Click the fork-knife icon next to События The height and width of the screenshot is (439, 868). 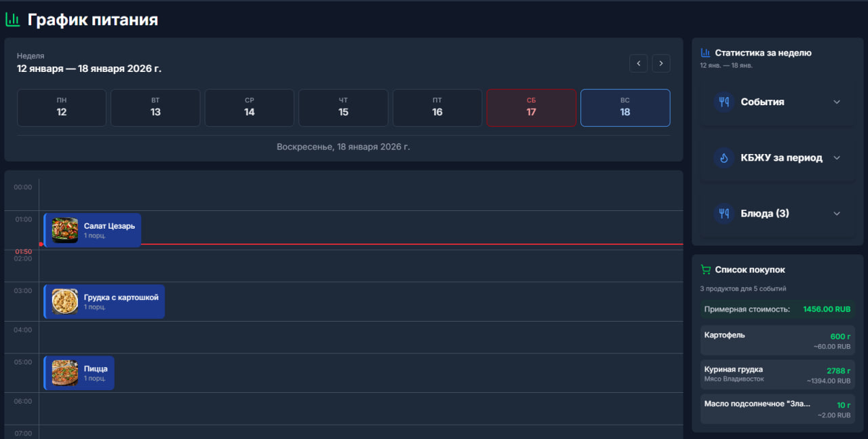point(724,102)
